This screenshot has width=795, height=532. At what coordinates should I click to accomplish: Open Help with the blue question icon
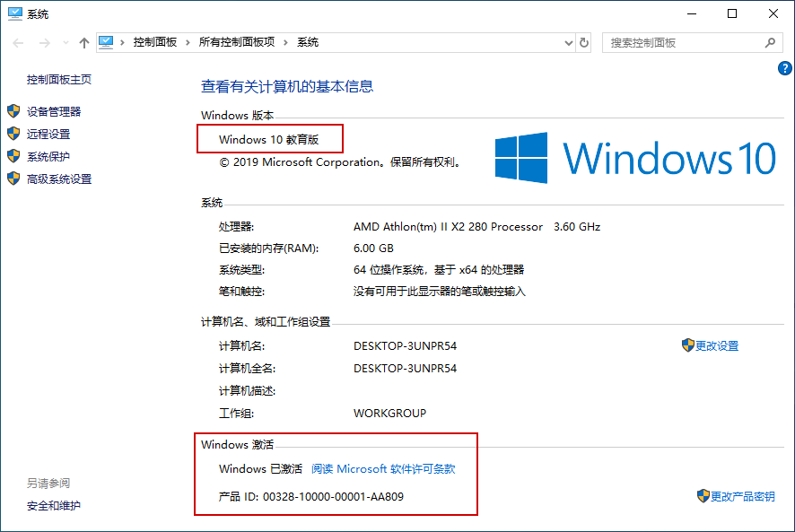[x=785, y=68]
